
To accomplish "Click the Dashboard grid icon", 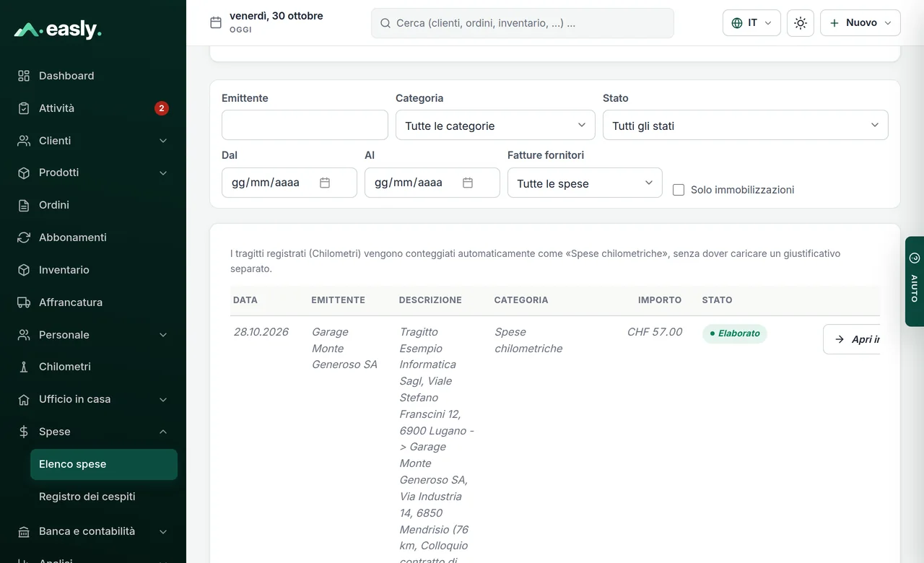I will (x=24, y=76).
